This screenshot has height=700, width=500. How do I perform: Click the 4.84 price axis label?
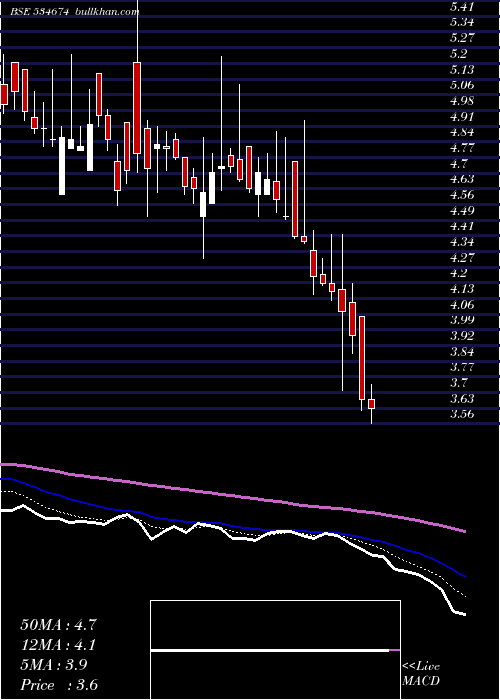[x=462, y=133]
